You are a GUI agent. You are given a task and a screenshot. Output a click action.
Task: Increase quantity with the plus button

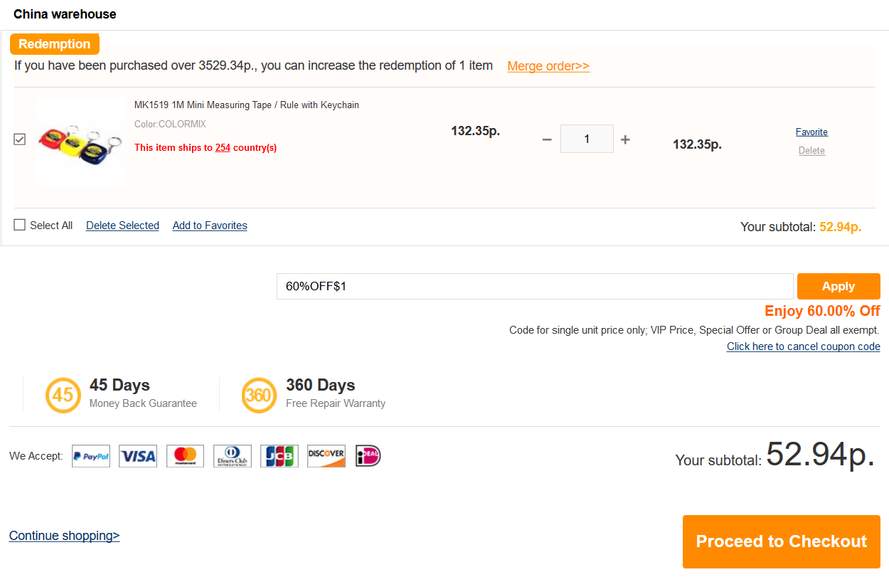coord(625,139)
